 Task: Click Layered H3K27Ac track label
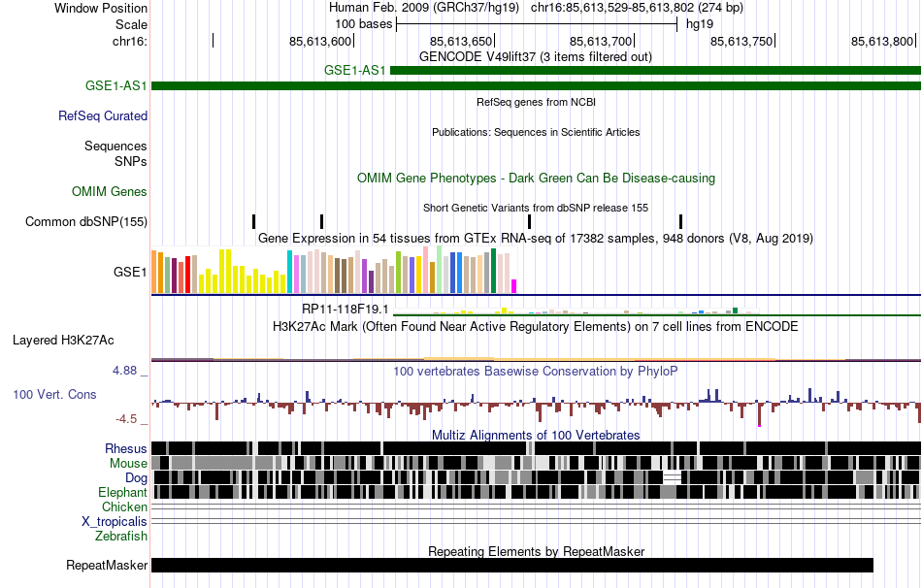coord(63,340)
